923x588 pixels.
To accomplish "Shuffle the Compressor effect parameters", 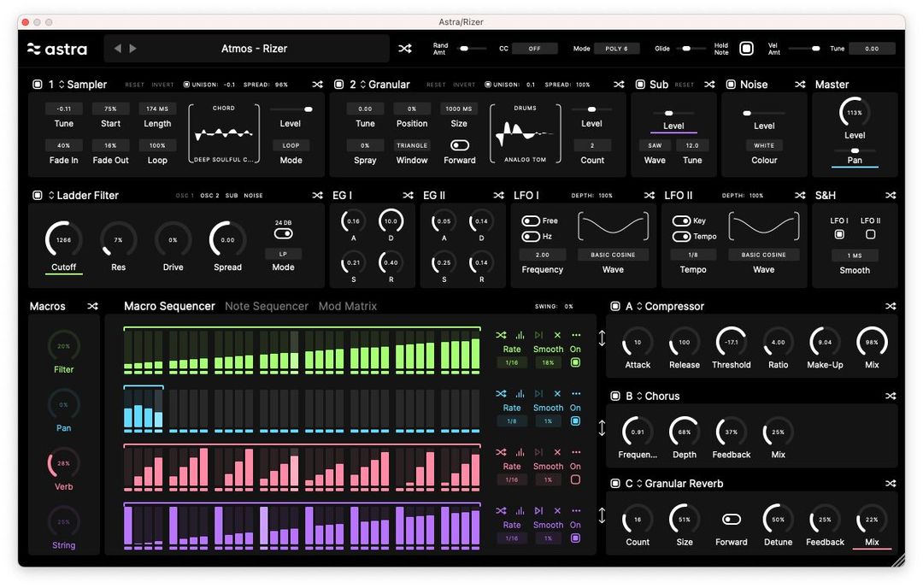I will coord(891,306).
